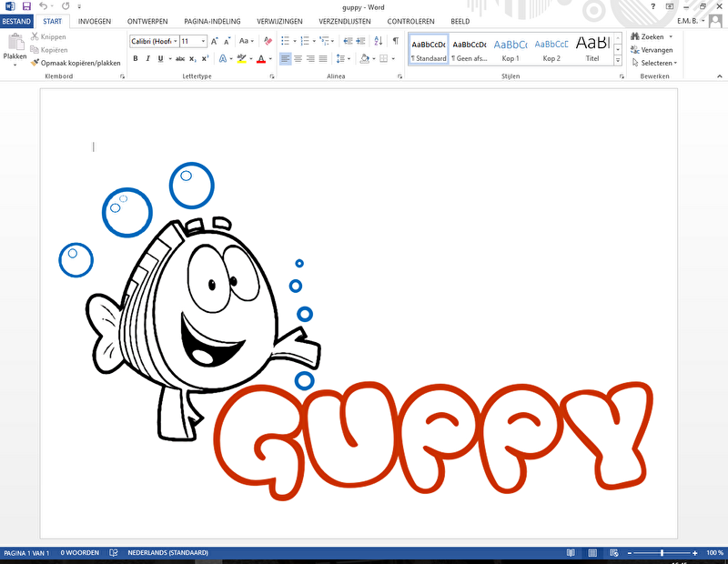This screenshot has height=564, width=728.
Task: Switch to the CONTROLEREN tab
Action: (x=411, y=21)
